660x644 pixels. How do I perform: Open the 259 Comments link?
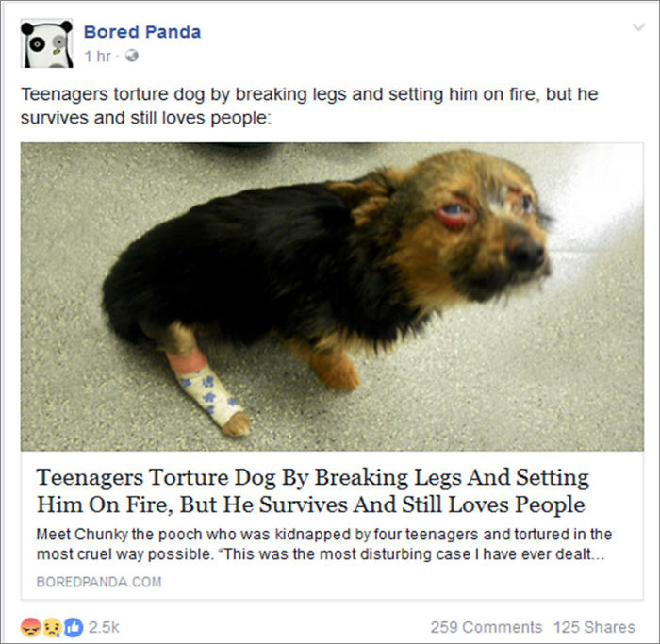487,627
